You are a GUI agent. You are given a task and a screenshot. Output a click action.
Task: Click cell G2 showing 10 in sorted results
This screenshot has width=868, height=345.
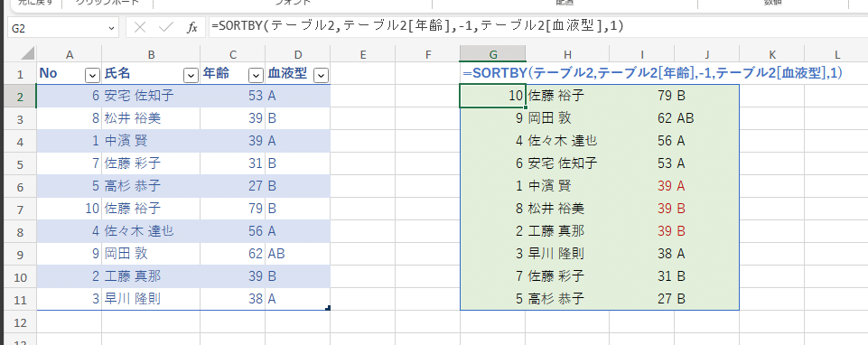pyautogui.click(x=492, y=97)
